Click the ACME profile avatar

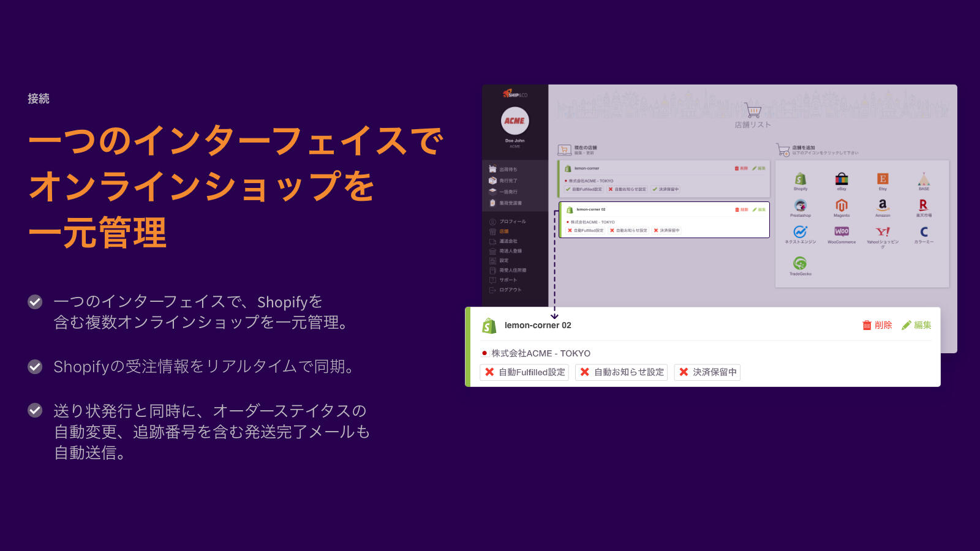(x=514, y=121)
